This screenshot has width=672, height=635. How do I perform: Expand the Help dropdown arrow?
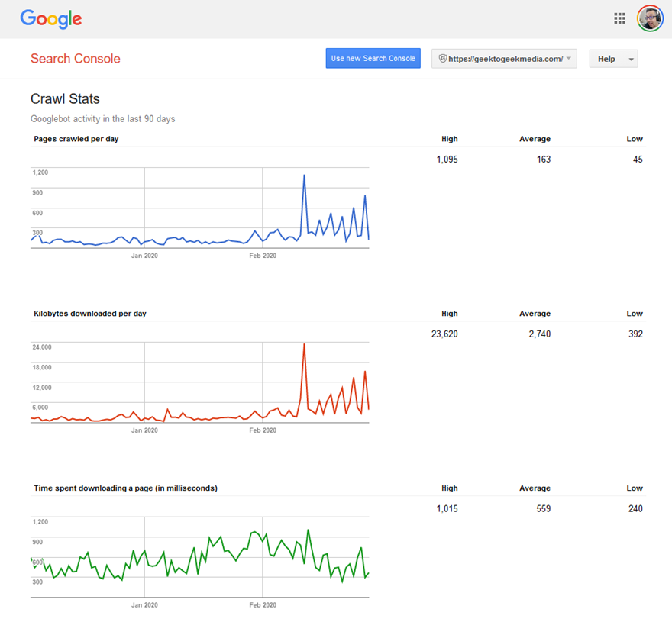tap(631, 59)
